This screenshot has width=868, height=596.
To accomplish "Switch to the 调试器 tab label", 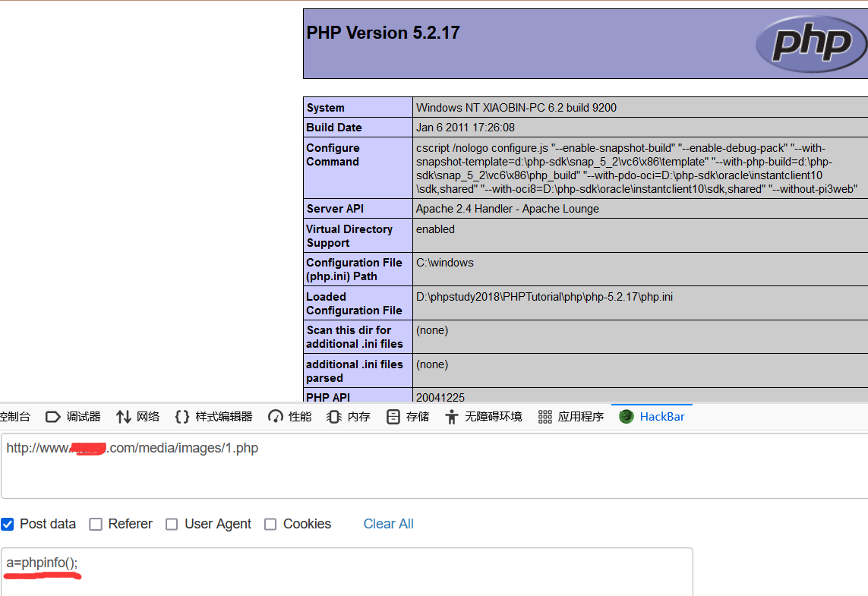I will 84,417.
